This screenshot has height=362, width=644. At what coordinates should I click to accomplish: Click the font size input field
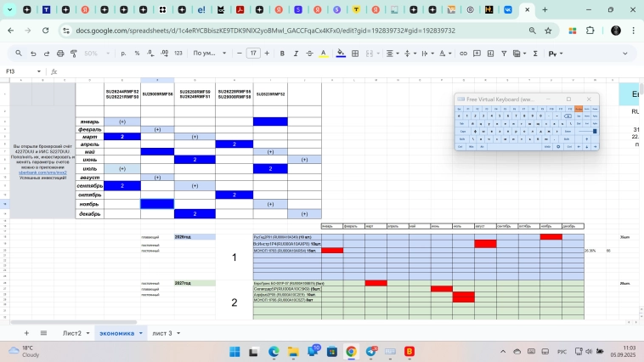[x=253, y=53]
